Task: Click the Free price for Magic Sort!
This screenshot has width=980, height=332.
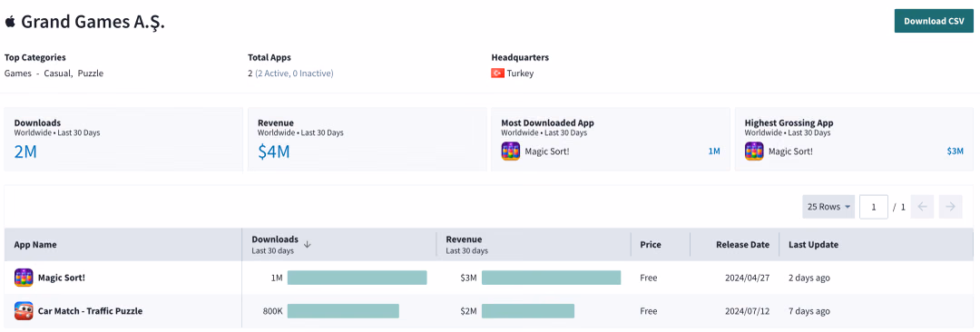Action: point(649,278)
